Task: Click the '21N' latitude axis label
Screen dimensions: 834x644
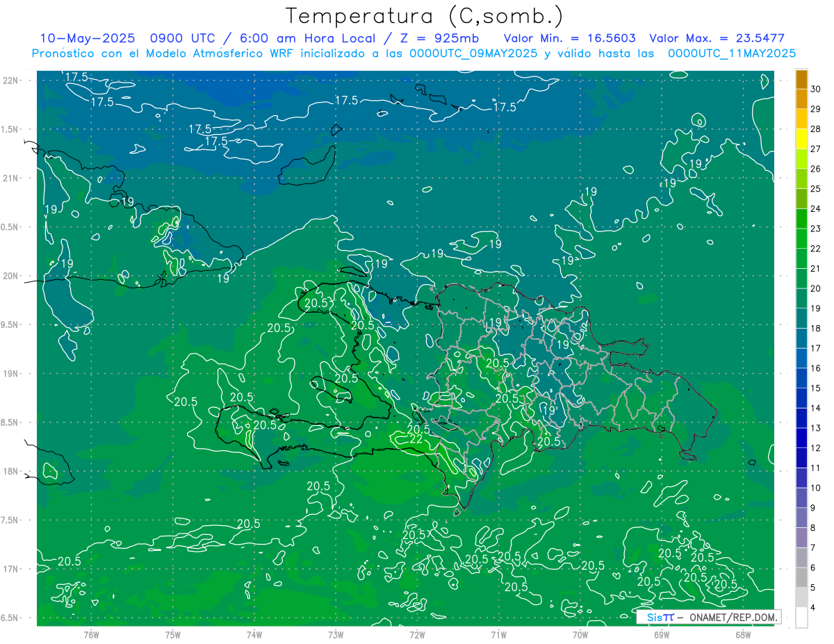Action: pos(10,178)
